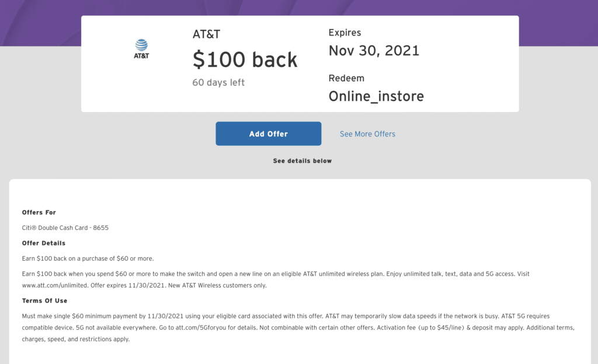The width and height of the screenshot is (598, 364).
Task: Click the att.com/5Gforyou URL text
Action: click(200, 327)
